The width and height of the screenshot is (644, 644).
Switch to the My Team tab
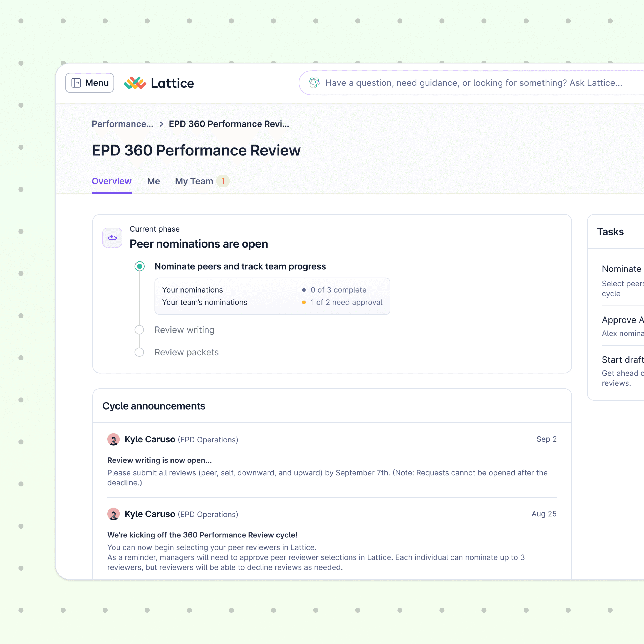[x=194, y=181]
